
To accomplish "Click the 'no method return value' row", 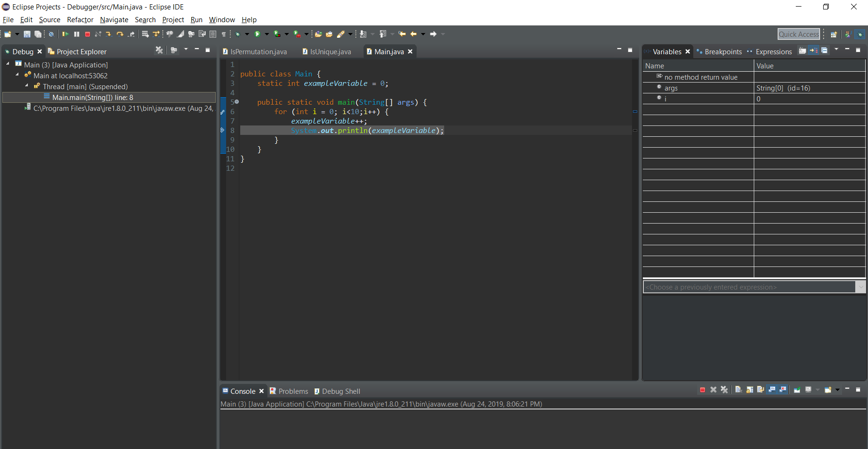I will coord(754,77).
